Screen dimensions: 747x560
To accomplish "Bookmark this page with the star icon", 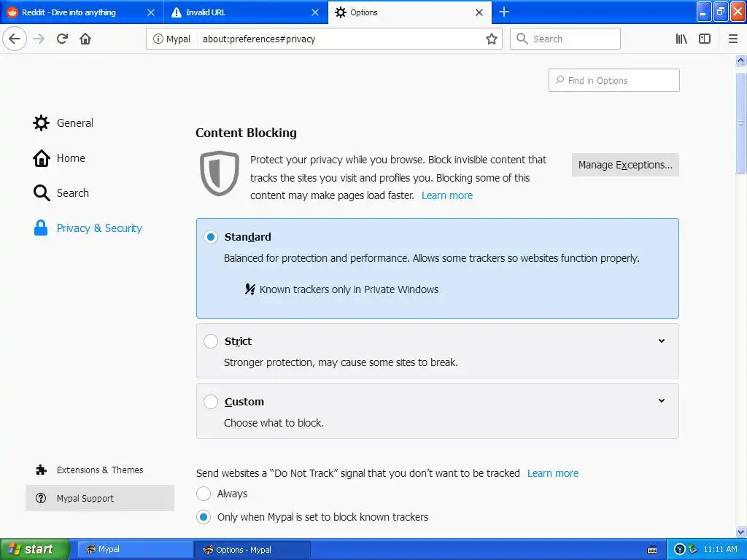I will 492,39.
